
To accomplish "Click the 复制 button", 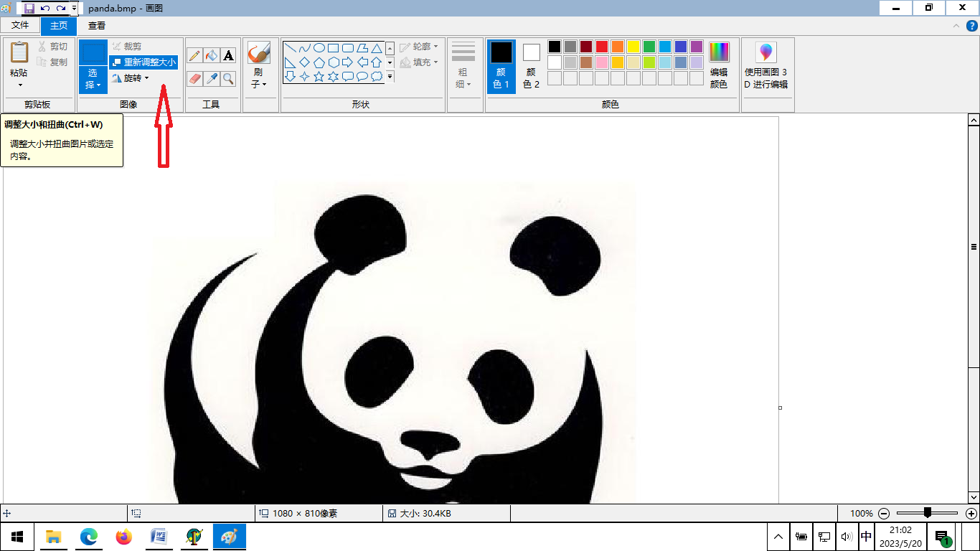I will 52,62.
